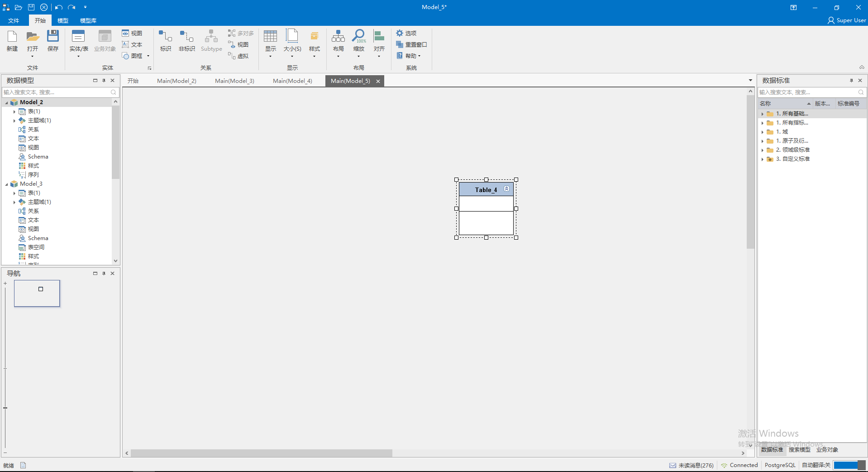Toggle pin on 数据标准 panel

click(851, 80)
